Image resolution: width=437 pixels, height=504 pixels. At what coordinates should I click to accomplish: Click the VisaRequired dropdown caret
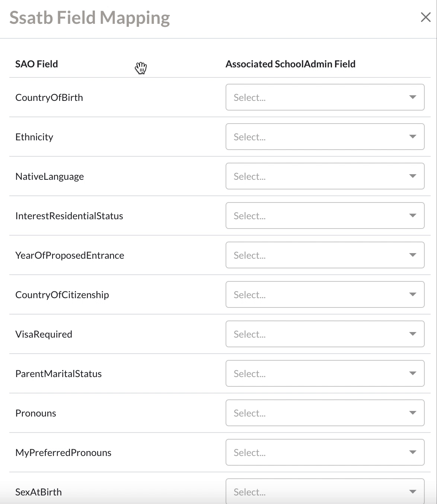pos(412,334)
